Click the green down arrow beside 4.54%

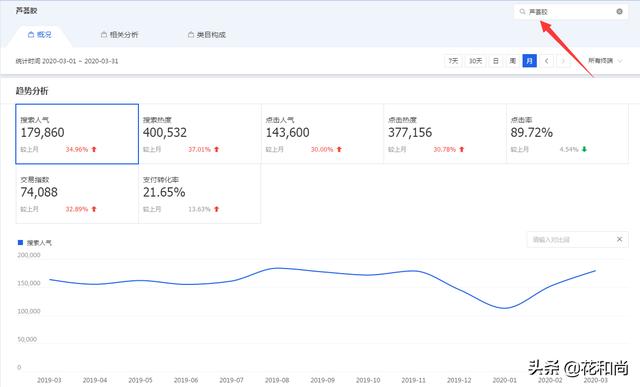[584, 149]
